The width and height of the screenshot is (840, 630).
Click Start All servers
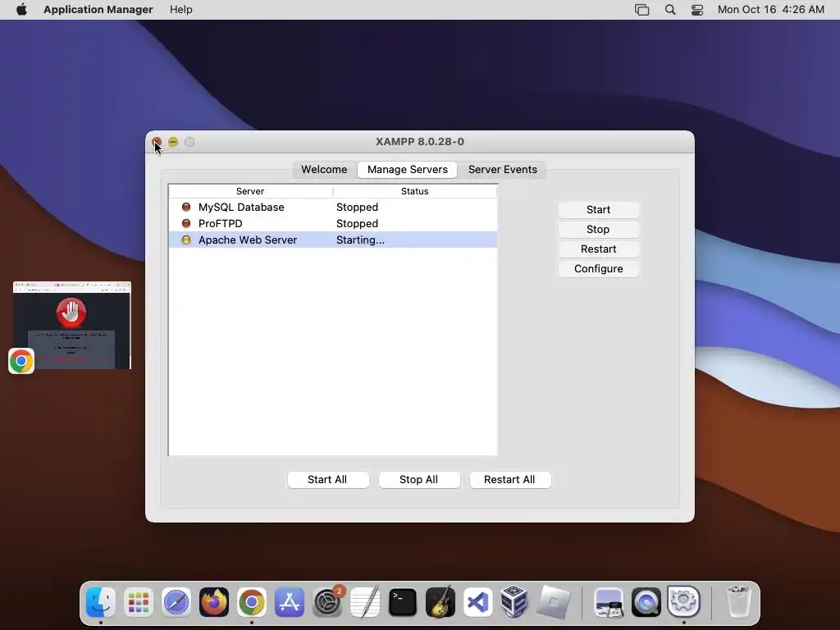(328, 479)
